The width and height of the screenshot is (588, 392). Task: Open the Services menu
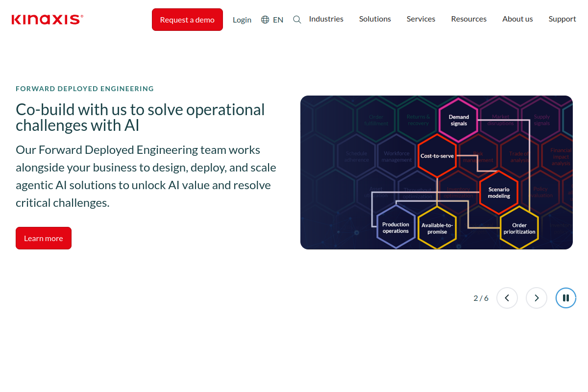pos(421,19)
